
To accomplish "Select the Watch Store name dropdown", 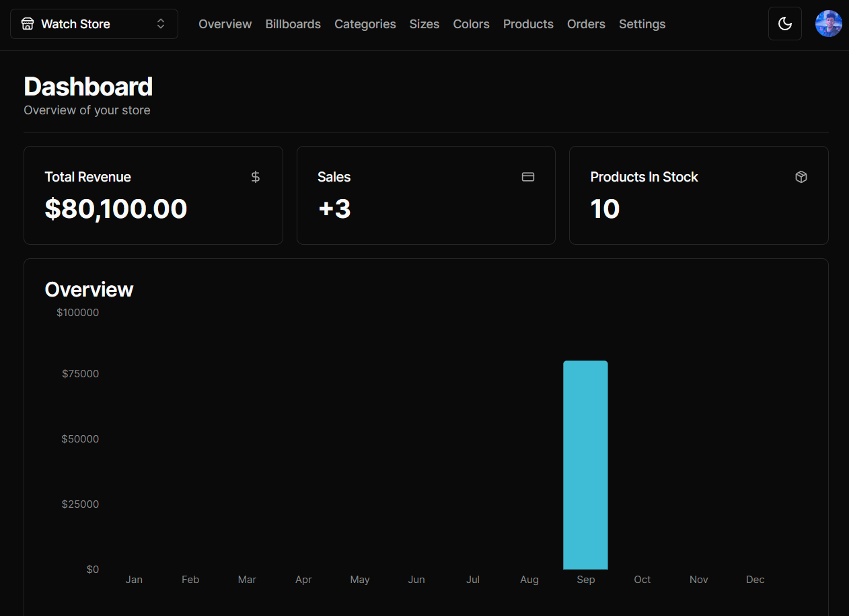I will [x=75, y=24].
